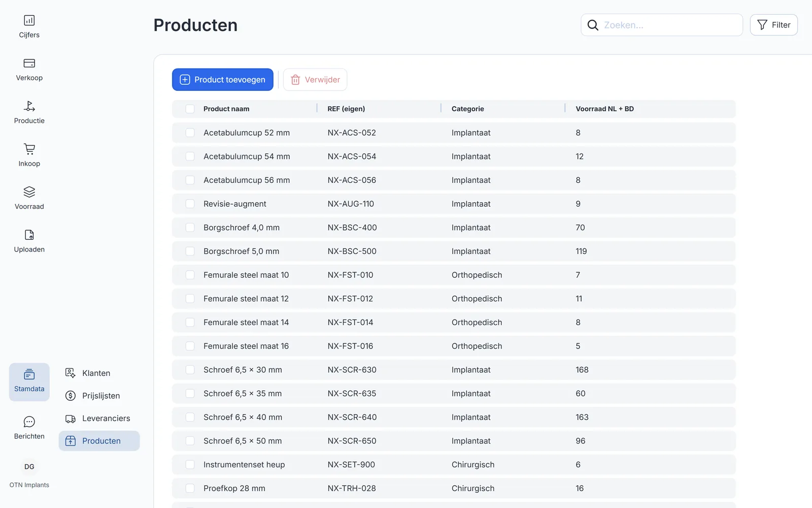Click the Prijslijsten dollar icon
The image size is (812, 508).
click(71, 396)
